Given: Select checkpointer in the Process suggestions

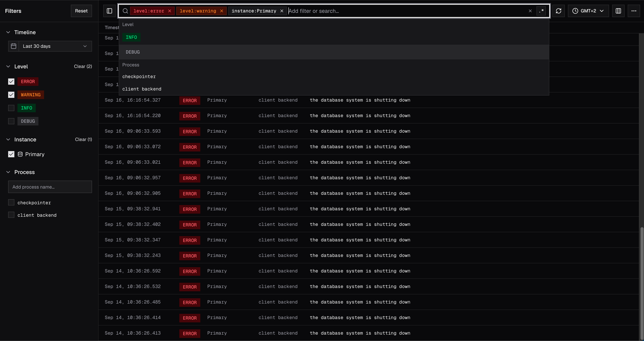Looking at the screenshot, I should (334, 77).
